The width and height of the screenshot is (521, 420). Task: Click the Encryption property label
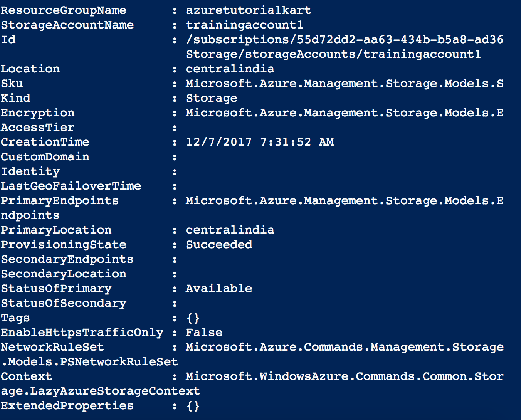pos(38,113)
